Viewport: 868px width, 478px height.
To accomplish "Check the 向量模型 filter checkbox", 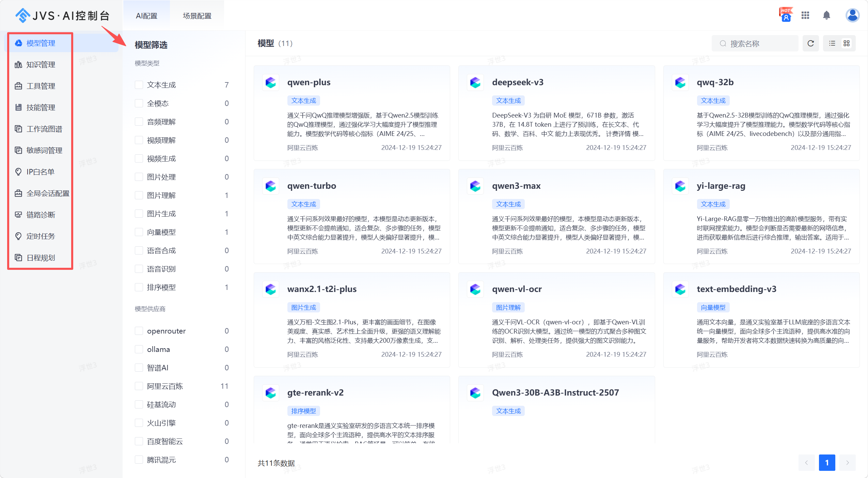I will pyautogui.click(x=139, y=232).
